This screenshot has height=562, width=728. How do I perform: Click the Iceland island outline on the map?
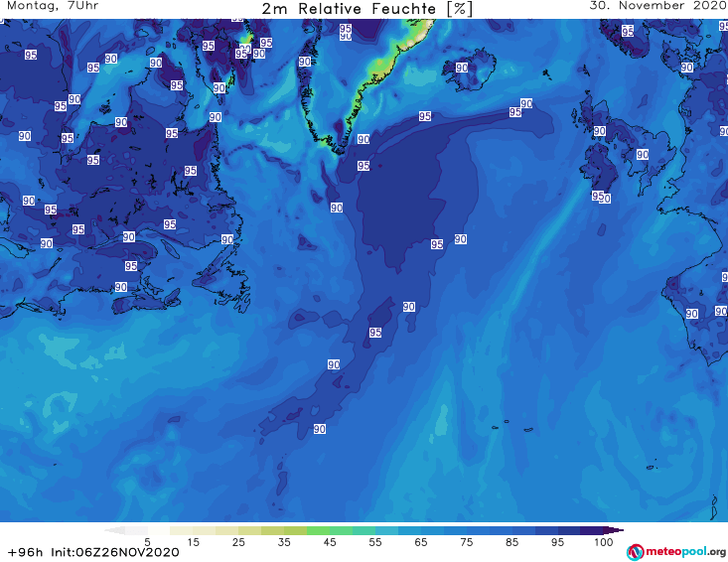pyautogui.click(x=469, y=70)
